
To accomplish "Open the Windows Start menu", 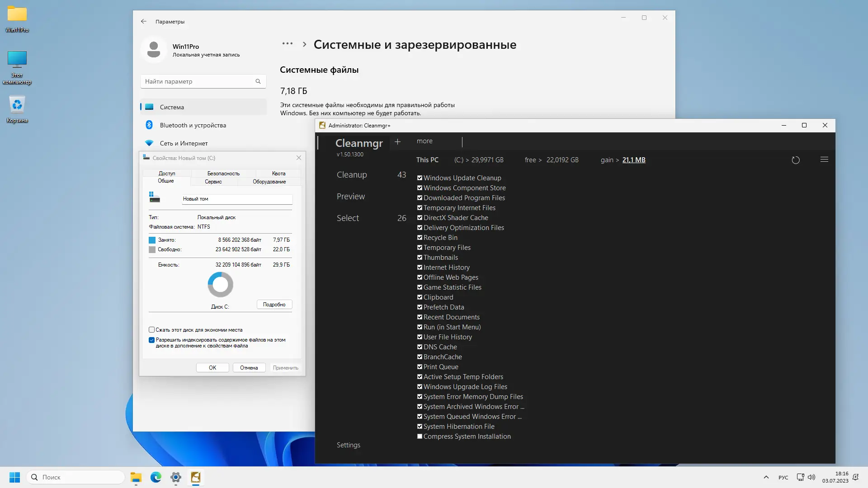I will click(14, 477).
